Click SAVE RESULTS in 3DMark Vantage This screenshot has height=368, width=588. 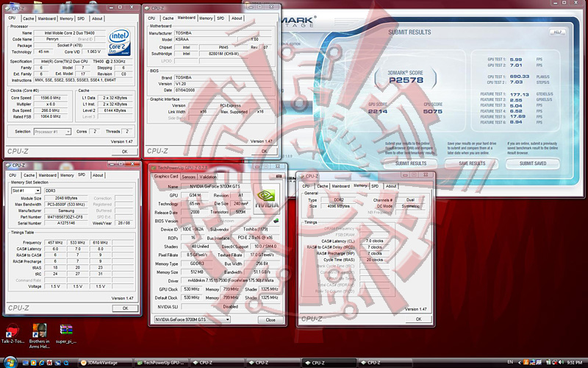[472, 163]
